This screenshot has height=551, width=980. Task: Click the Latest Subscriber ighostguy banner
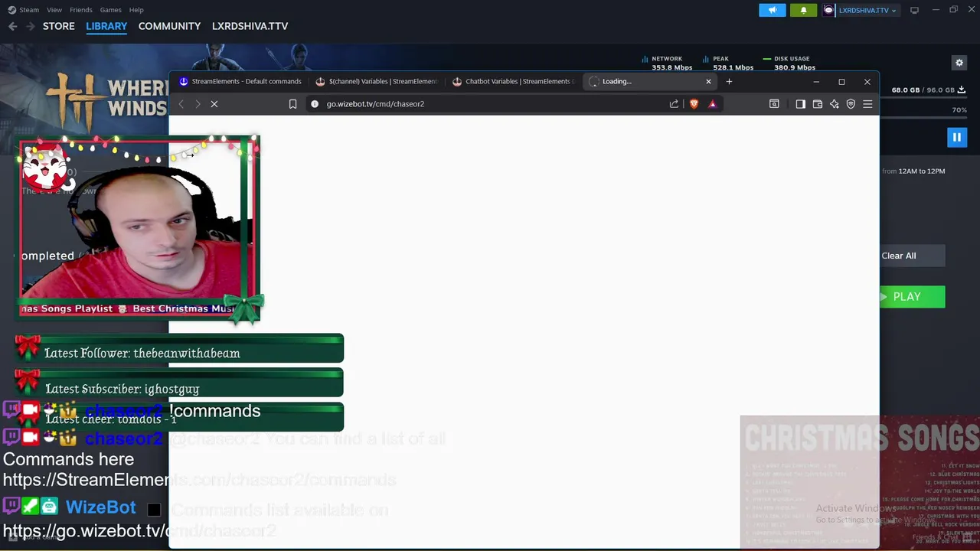[179, 384]
